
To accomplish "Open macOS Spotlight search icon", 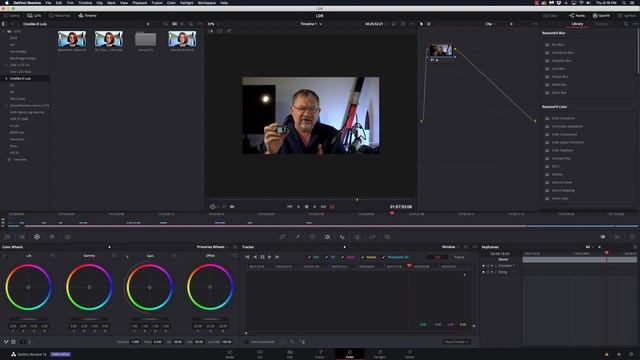I will (625, 2).
